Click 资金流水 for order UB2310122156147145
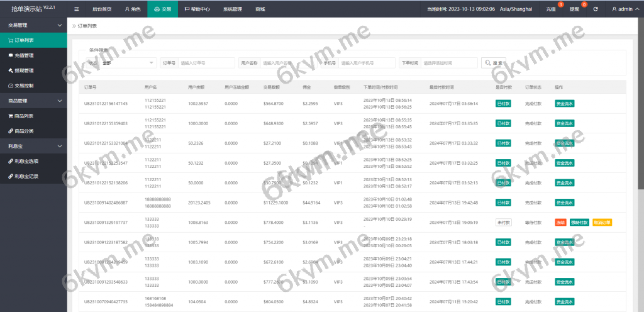 (x=564, y=103)
